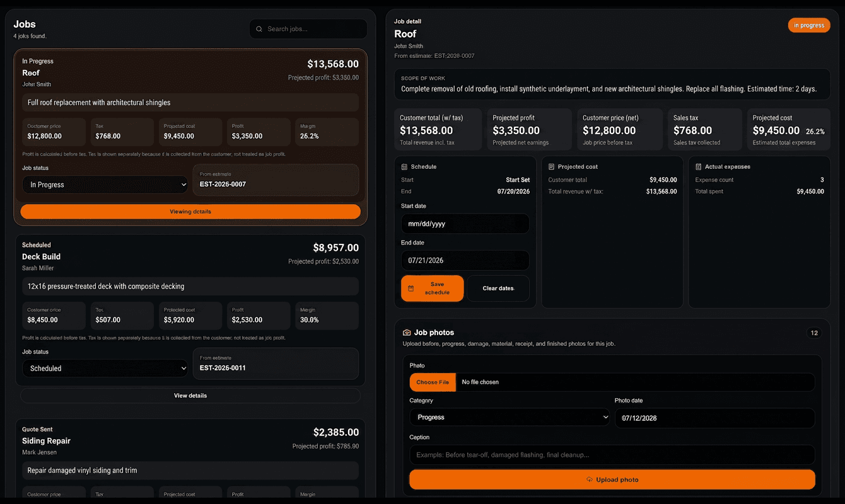Select the Siding Repair job title

(46, 441)
